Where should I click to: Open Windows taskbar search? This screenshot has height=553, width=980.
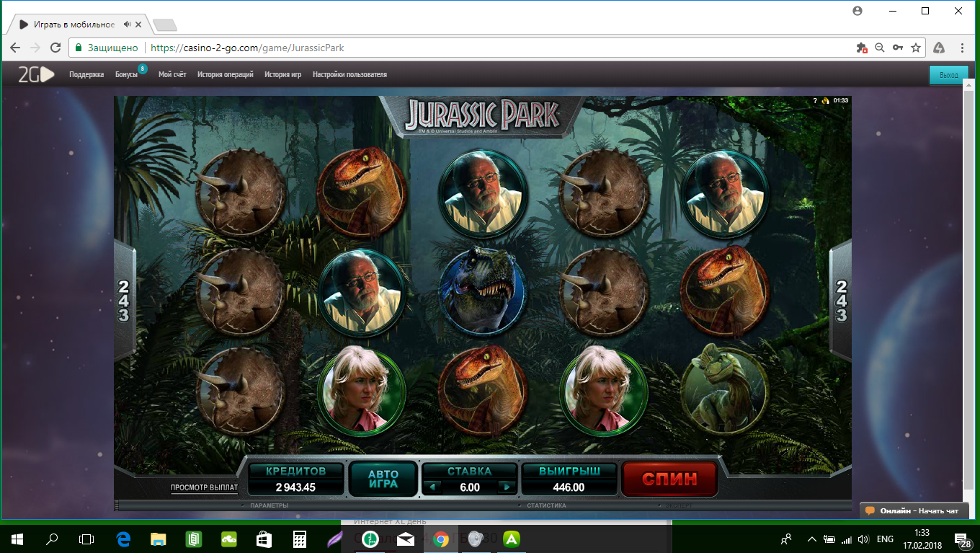52,539
